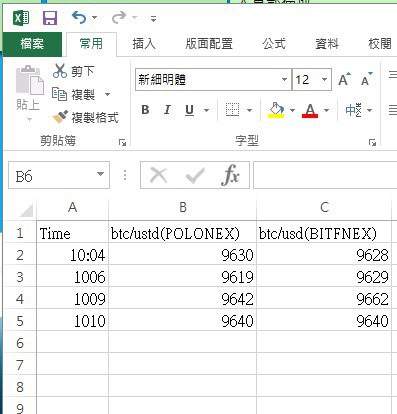
Task: Open the 版面配置 (Page Layout) tab
Action: [209, 44]
